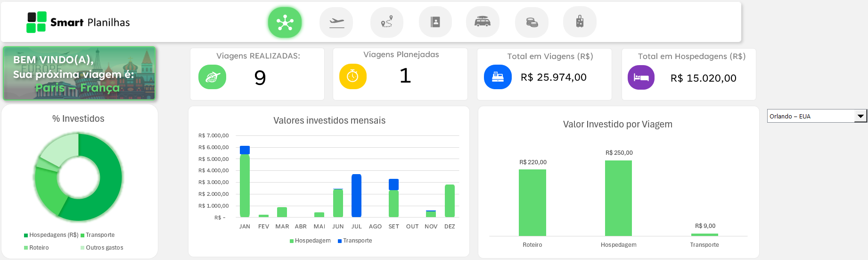Click the Orlando – EUA dropdown arrow

point(861,116)
